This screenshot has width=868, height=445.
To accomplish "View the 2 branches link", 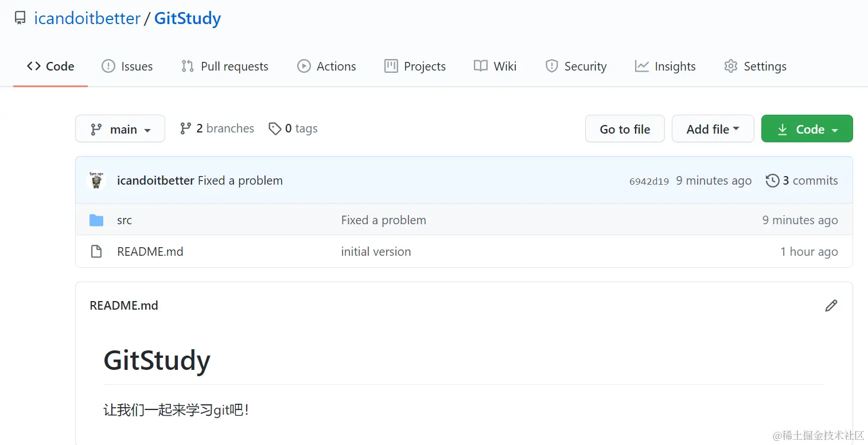I will [x=217, y=128].
